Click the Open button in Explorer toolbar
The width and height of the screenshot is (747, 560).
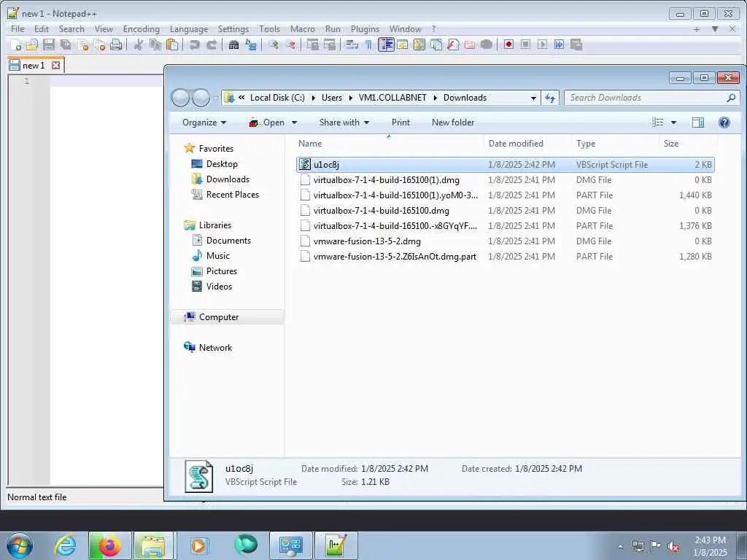[x=267, y=122]
